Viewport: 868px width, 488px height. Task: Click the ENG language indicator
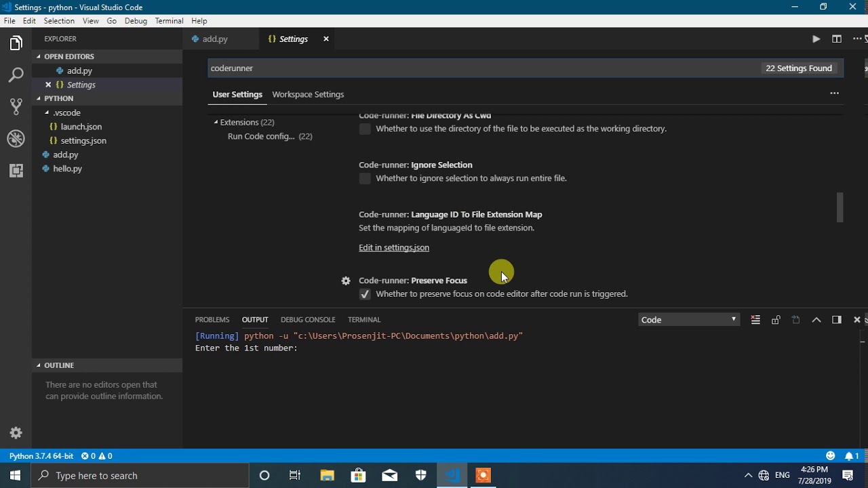pos(783,475)
